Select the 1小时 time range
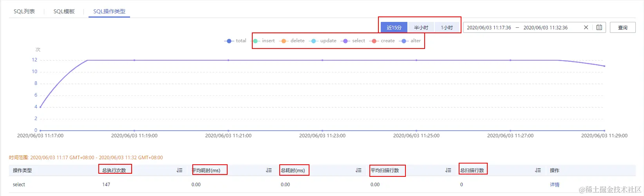 coord(447,27)
